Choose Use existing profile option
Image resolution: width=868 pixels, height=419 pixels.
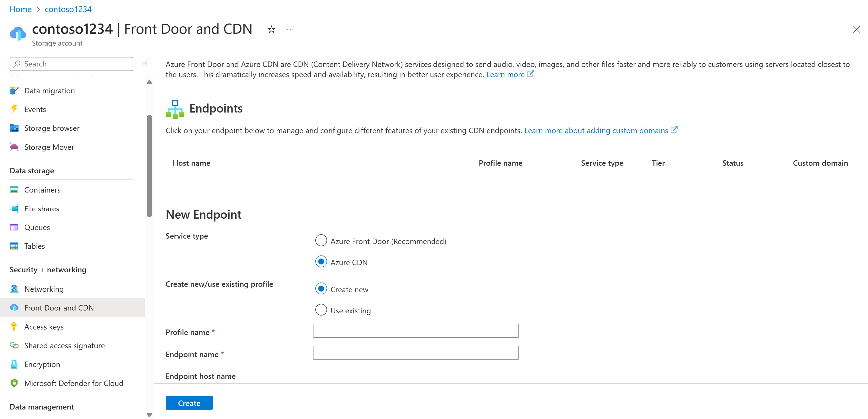[321, 310]
